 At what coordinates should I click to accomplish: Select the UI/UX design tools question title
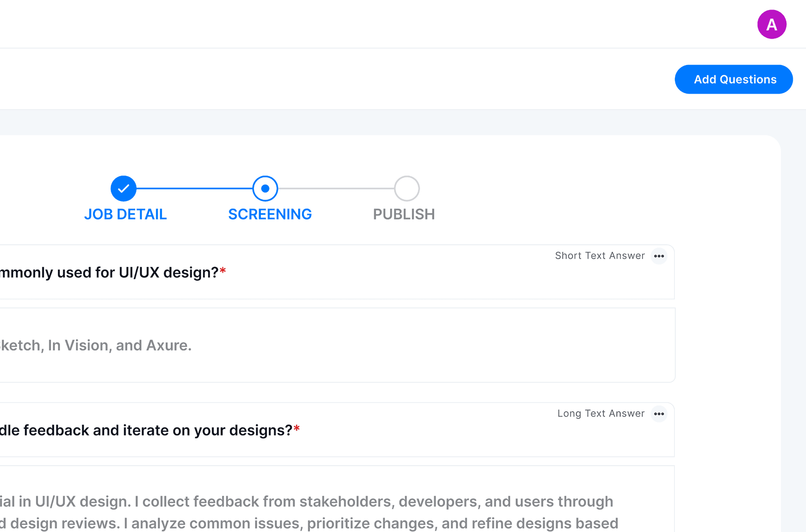[113, 272]
